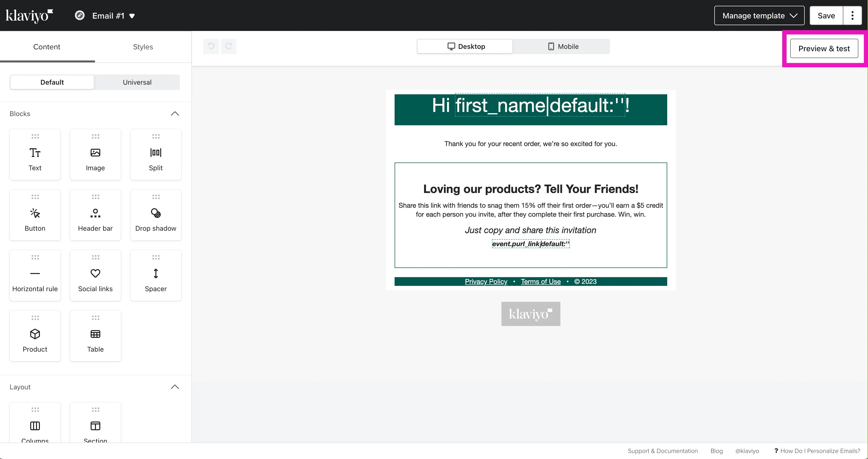868x459 pixels.
Task: Click the gray Klaviyo badge below email
Action: click(x=531, y=314)
